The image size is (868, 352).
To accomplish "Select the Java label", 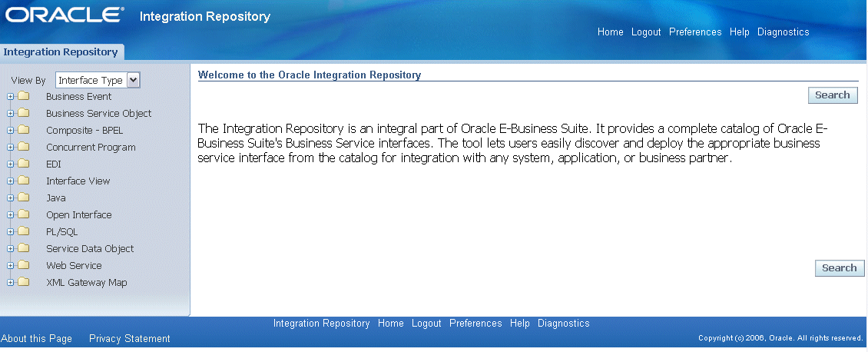I will point(56,198).
